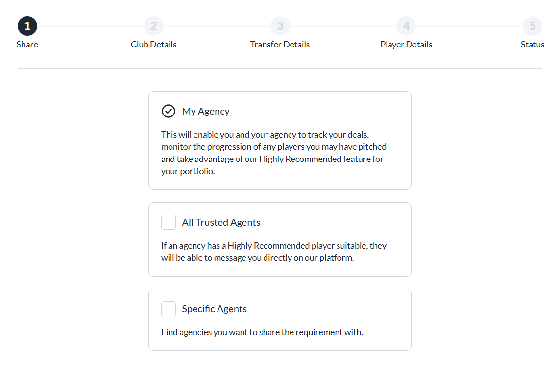Enable the All Trusted Agents checkbox
The image size is (557, 392).
tap(169, 222)
